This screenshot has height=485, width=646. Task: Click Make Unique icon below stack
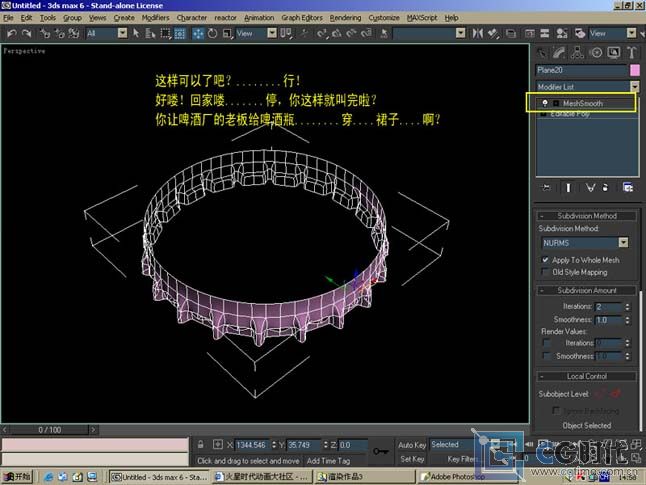coord(590,188)
